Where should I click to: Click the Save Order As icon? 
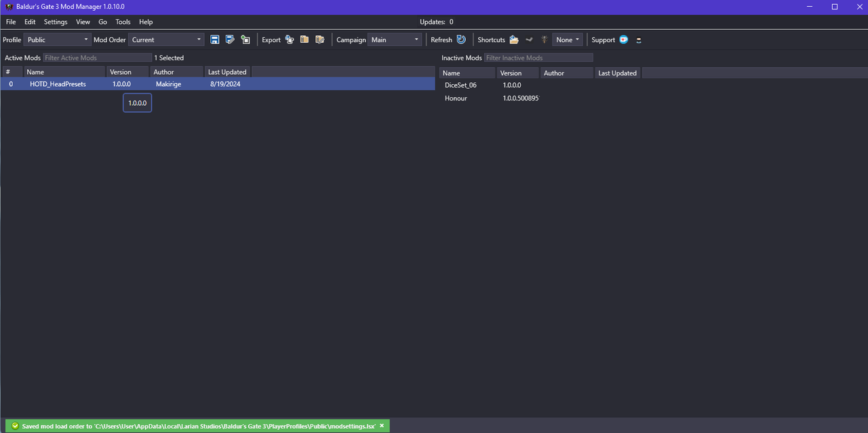pyautogui.click(x=230, y=39)
